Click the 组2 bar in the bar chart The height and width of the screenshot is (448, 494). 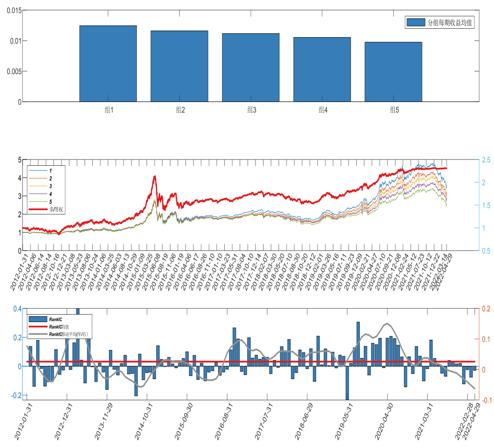179,66
